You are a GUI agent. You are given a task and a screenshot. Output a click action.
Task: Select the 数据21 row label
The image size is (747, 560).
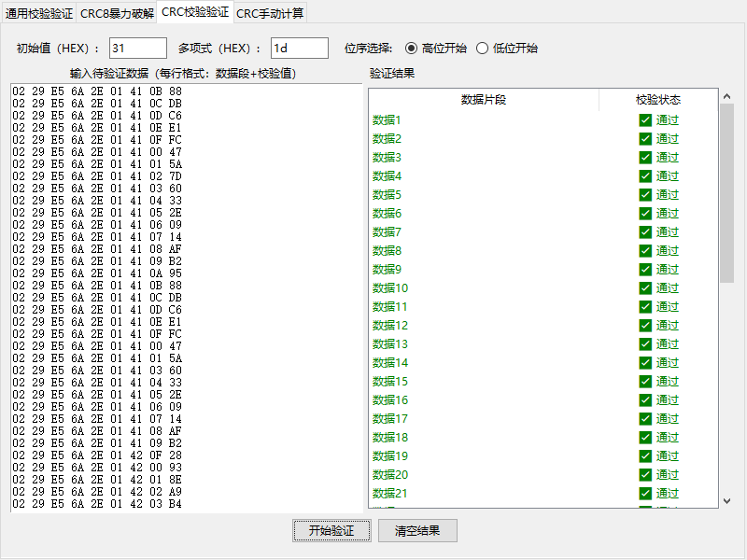pyautogui.click(x=390, y=494)
